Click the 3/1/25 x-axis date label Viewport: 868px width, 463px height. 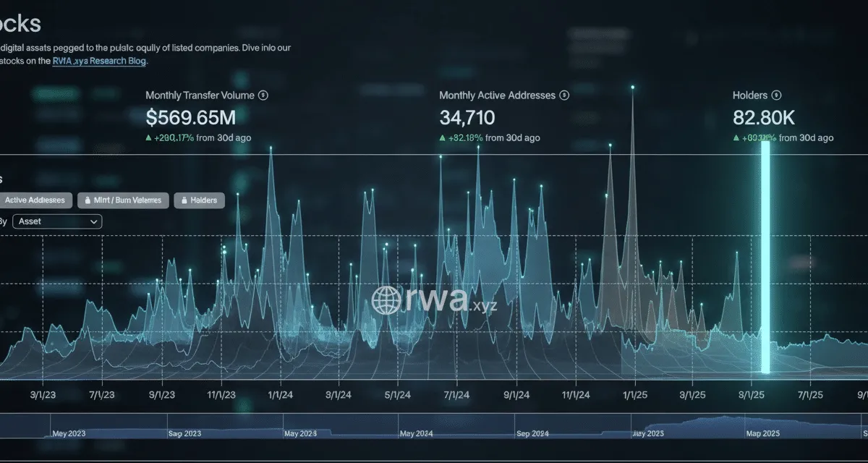pos(692,395)
